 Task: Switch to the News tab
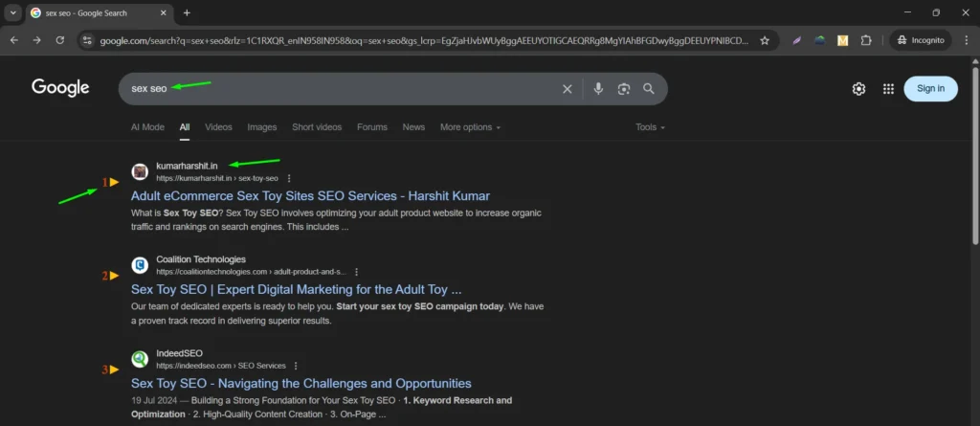413,127
